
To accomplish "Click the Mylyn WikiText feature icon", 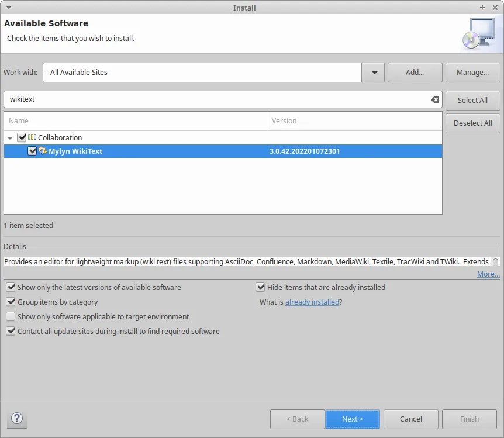I will (43, 150).
